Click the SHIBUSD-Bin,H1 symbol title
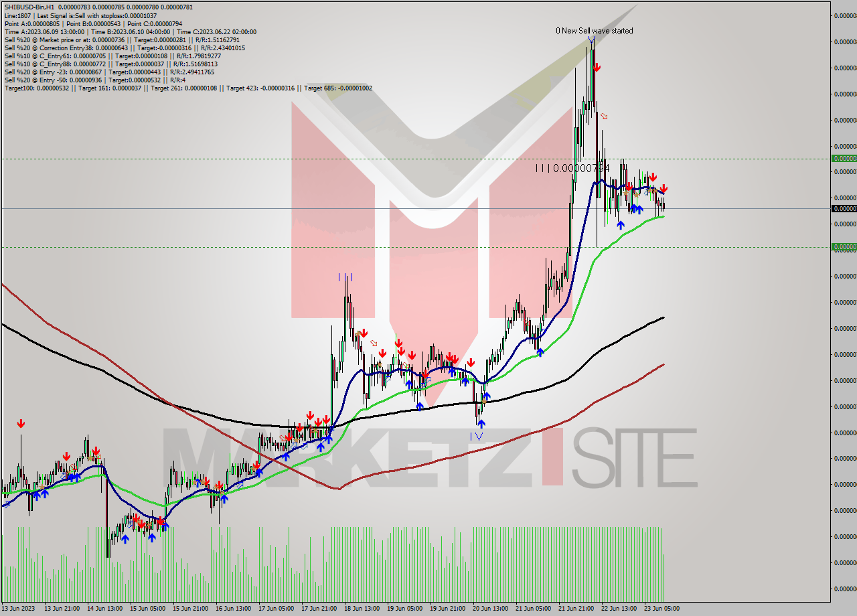Image resolution: width=857 pixels, height=616 pixels. tap(29, 7)
